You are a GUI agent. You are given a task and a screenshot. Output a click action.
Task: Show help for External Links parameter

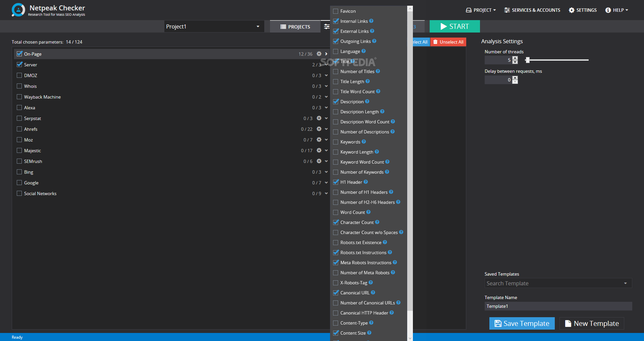click(372, 31)
